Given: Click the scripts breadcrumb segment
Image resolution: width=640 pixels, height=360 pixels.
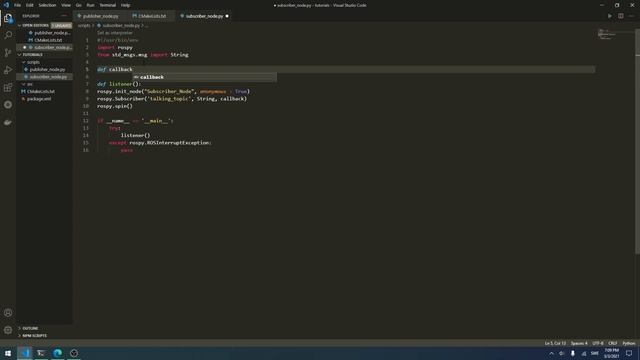Looking at the screenshot, I should [84, 25].
